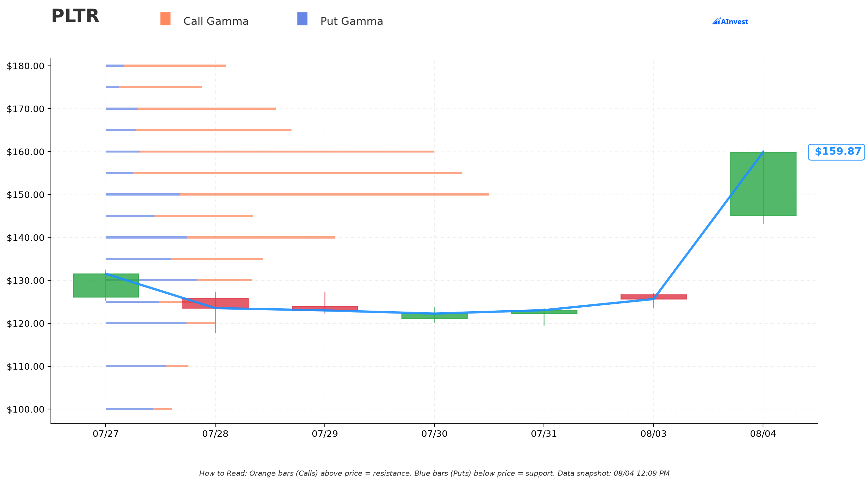
Task: Click the orange call gamma bar at $170
Action: pos(207,109)
